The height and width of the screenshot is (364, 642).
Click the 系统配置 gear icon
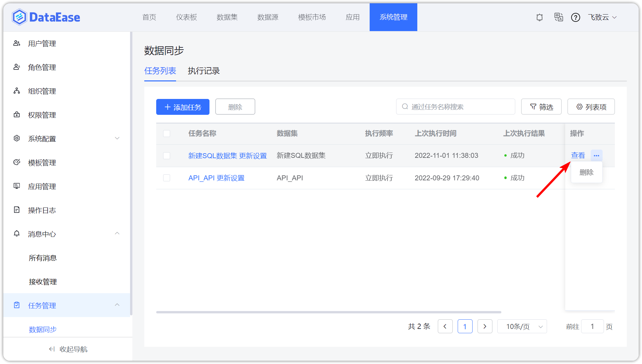17,138
